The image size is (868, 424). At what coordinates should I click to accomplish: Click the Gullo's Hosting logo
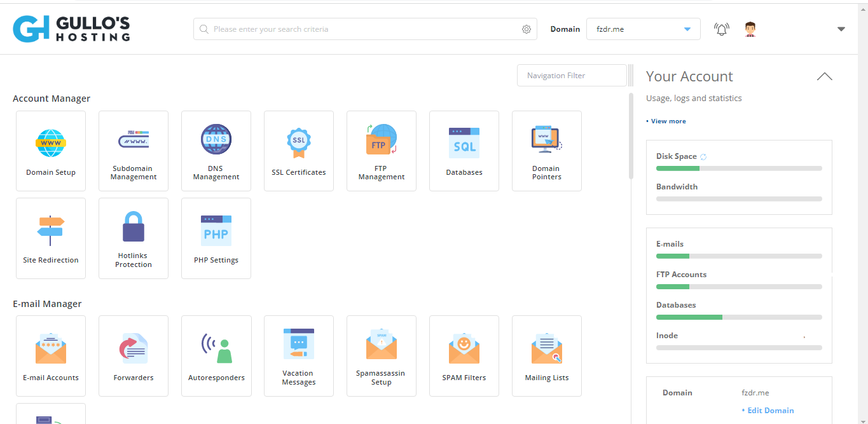(x=71, y=29)
